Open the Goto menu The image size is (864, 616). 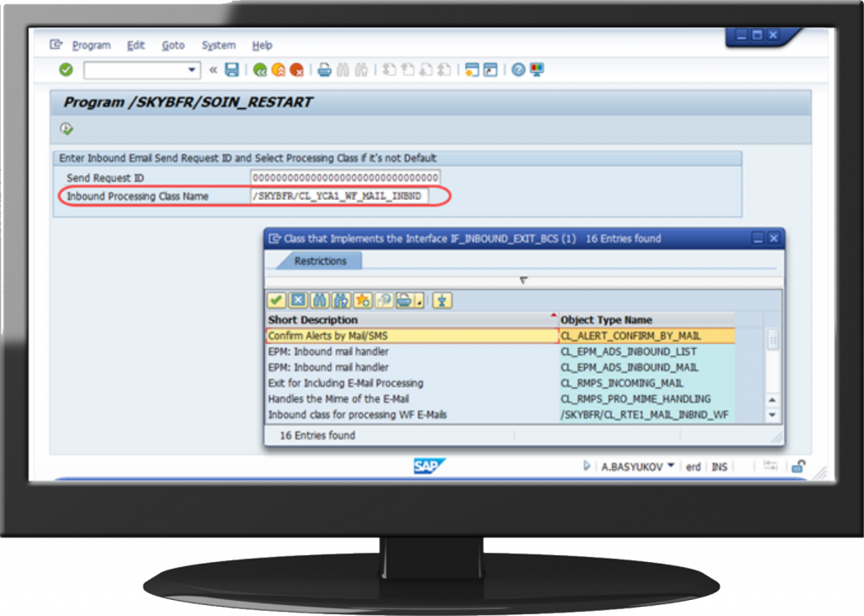[173, 46]
